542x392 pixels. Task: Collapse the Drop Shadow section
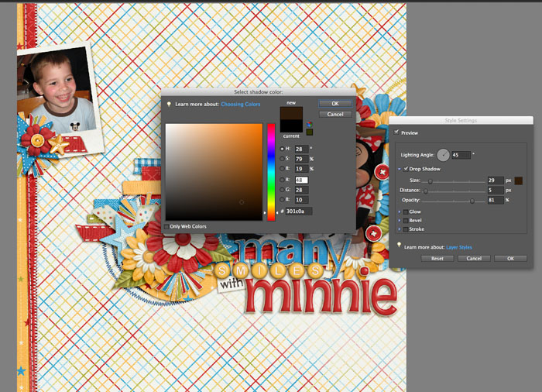click(x=400, y=169)
